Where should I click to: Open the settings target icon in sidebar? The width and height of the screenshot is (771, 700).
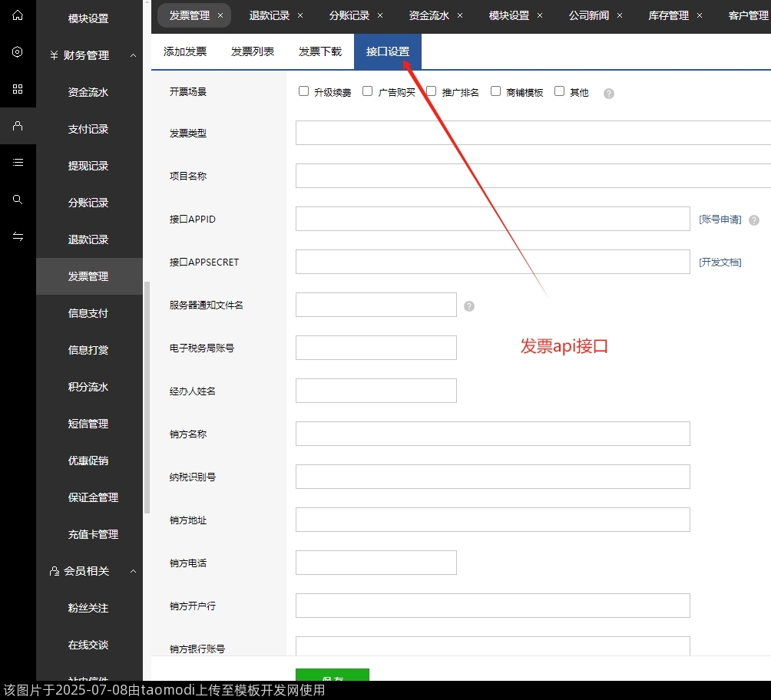coord(18,52)
